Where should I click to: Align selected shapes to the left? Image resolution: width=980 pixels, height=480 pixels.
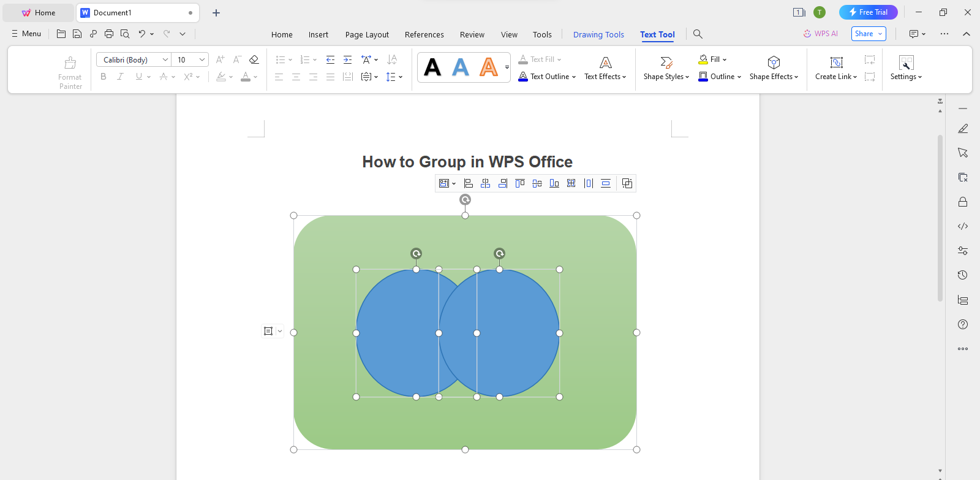469,183
